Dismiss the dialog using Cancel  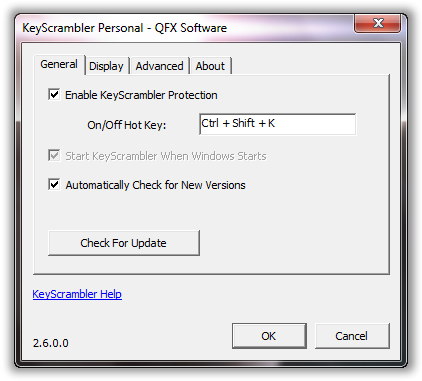click(x=352, y=336)
